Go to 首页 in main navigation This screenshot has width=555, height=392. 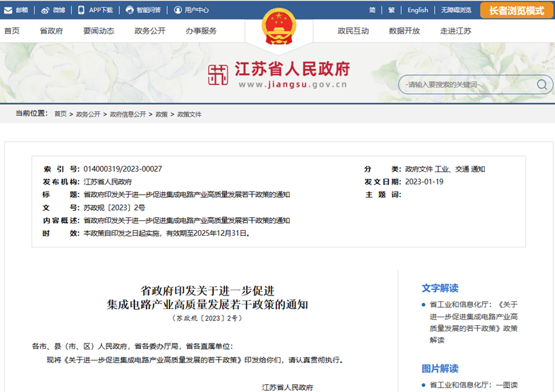point(12,31)
